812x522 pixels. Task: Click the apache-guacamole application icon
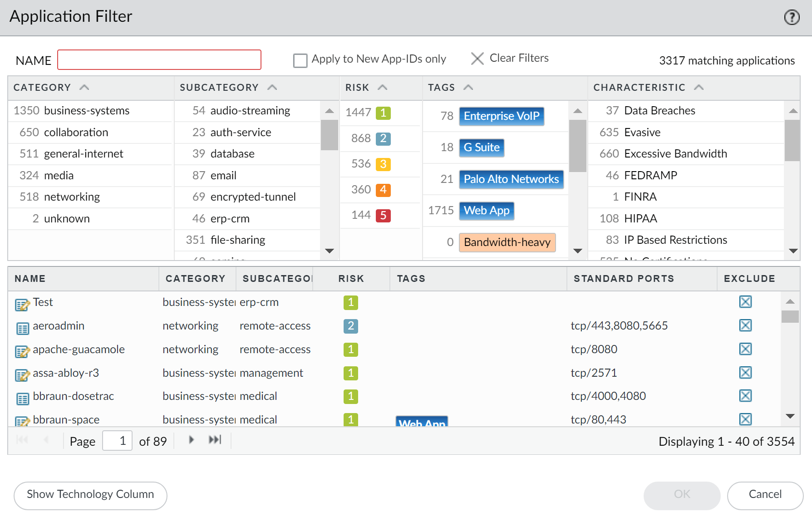click(22, 352)
